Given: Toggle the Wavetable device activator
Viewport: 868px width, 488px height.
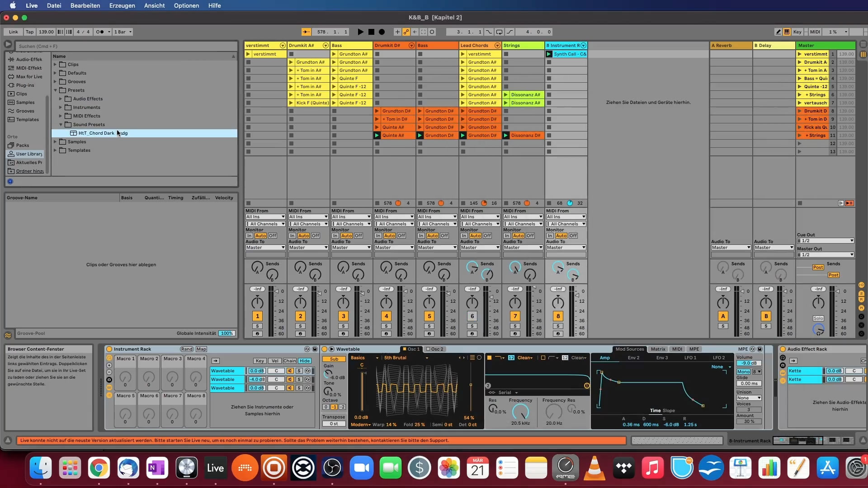Looking at the screenshot, I should (x=324, y=349).
